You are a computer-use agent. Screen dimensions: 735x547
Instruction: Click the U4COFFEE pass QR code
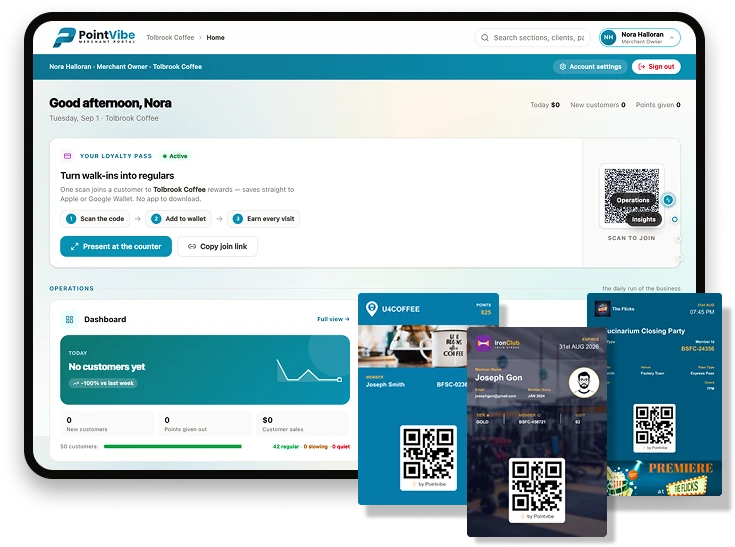click(x=428, y=457)
